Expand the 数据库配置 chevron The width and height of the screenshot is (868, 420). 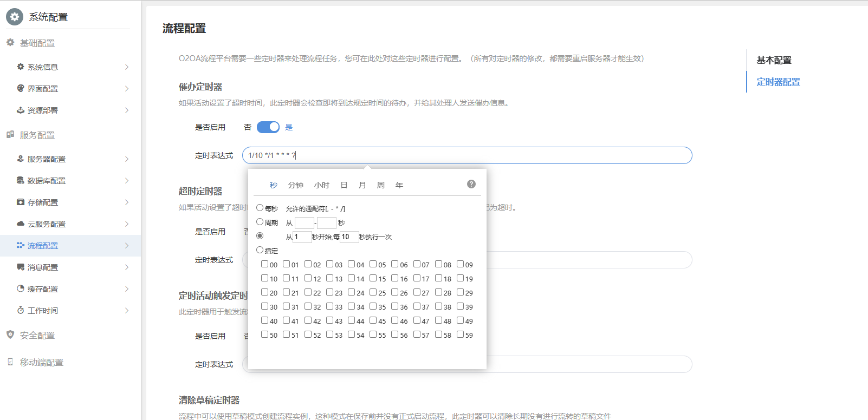(127, 181)
